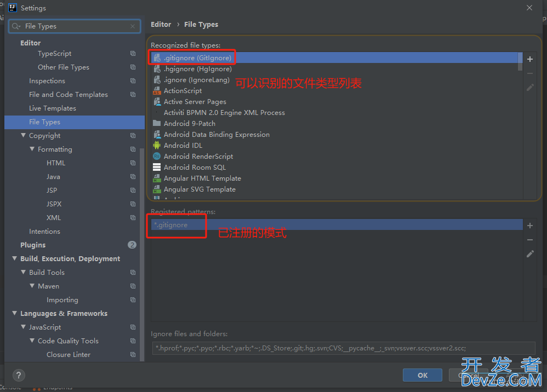547x392 pixels.
Task: Click the OK button
Action: click(x=423, y=375)
